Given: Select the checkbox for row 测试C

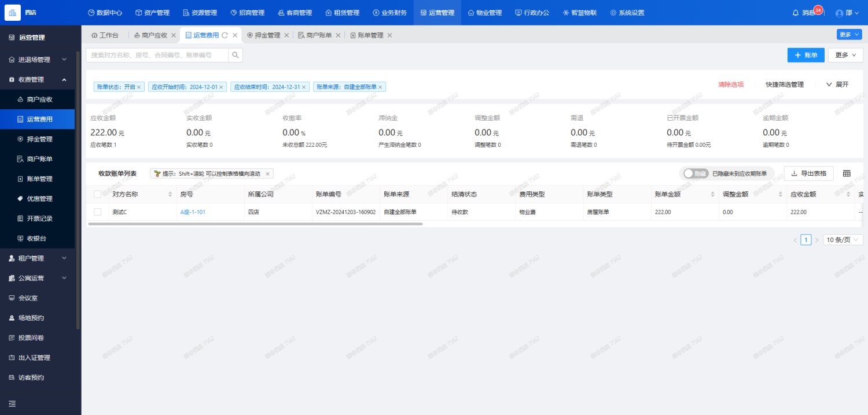Looking at the screenshot, I should click(x=97, y=212).
